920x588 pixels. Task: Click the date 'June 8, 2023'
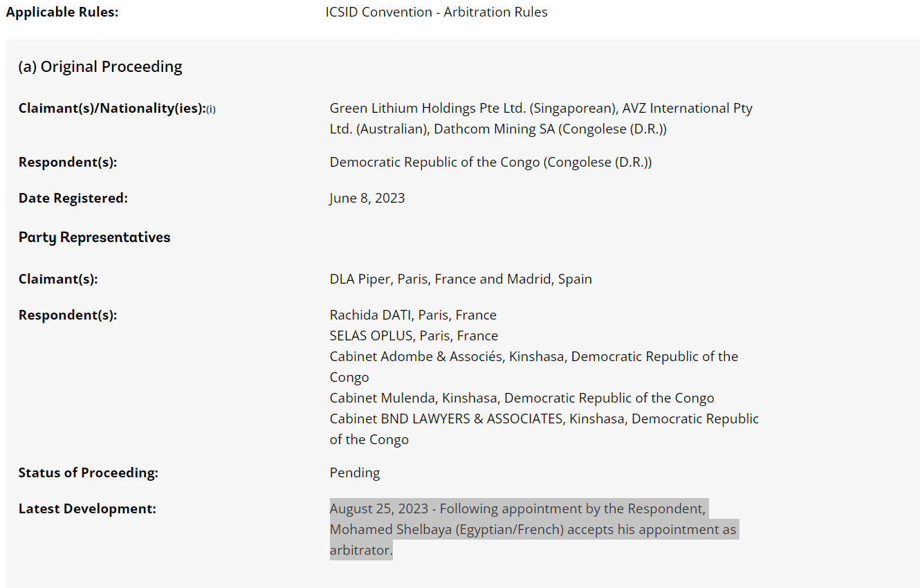coord(367,199)
